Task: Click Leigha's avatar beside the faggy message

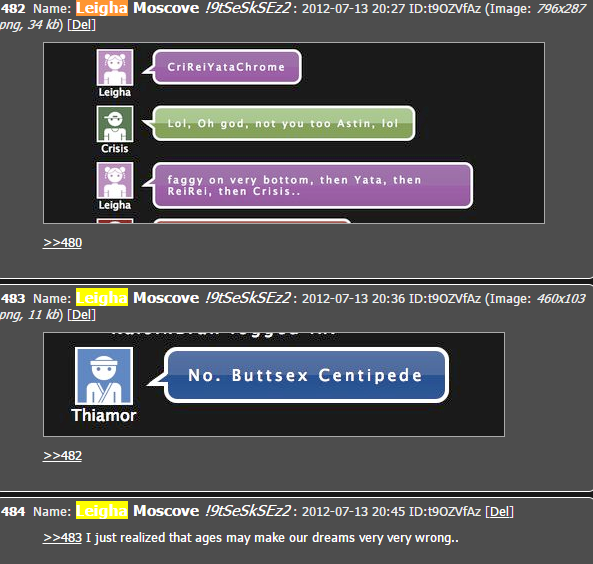Action: click(115, 180)
